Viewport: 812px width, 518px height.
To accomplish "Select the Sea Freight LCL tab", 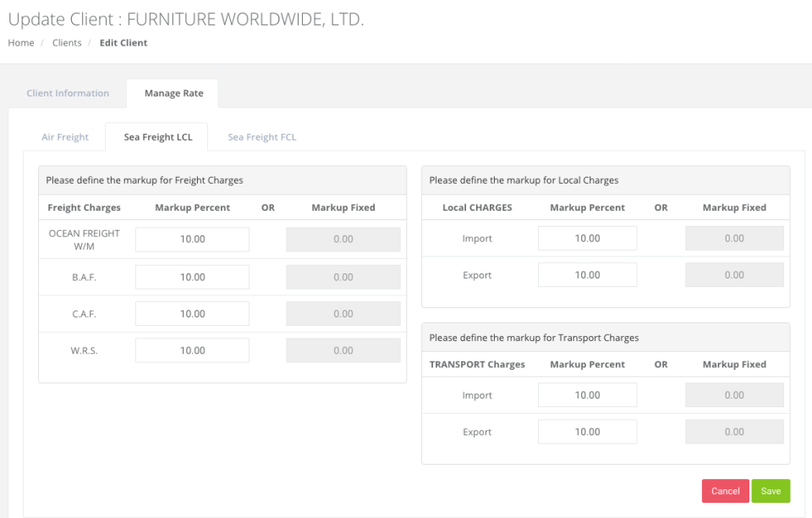I will [157, 137].
